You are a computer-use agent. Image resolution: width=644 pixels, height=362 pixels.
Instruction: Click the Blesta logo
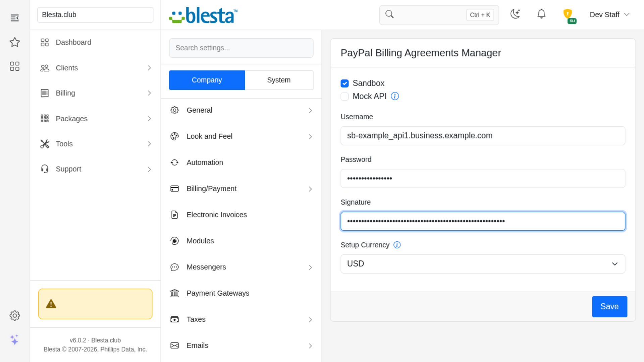coord(204,15)
